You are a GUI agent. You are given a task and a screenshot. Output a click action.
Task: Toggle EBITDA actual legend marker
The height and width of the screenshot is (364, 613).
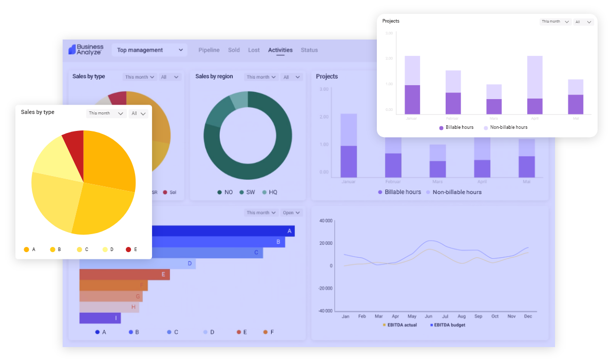coord(399,325)
